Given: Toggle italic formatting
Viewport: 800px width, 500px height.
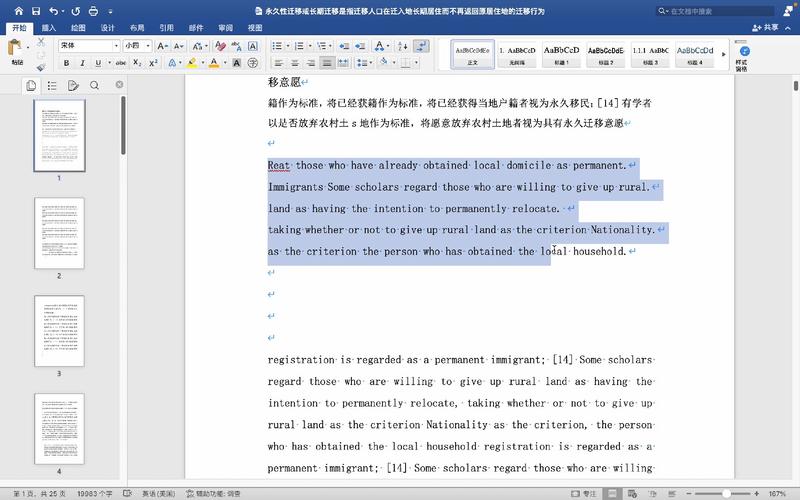Looking at the screenshot, I should click(x=82, y=63).
